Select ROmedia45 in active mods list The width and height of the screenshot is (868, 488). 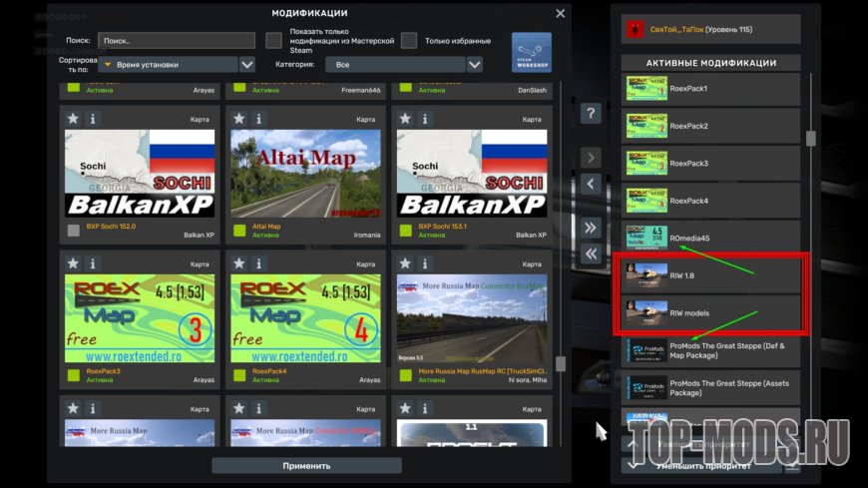click(710, 238)
